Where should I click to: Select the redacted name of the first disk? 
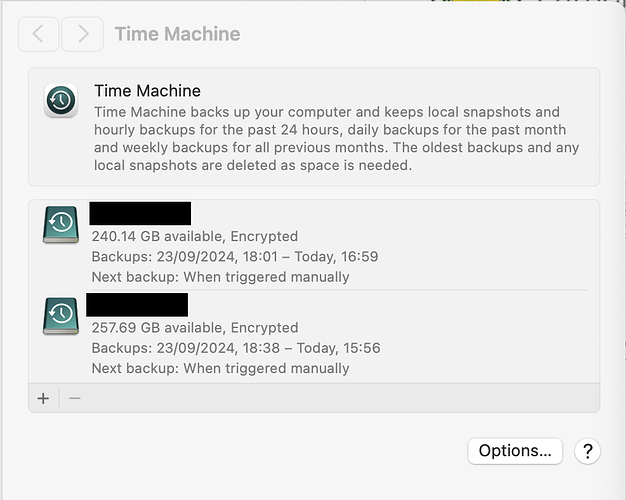140,214
